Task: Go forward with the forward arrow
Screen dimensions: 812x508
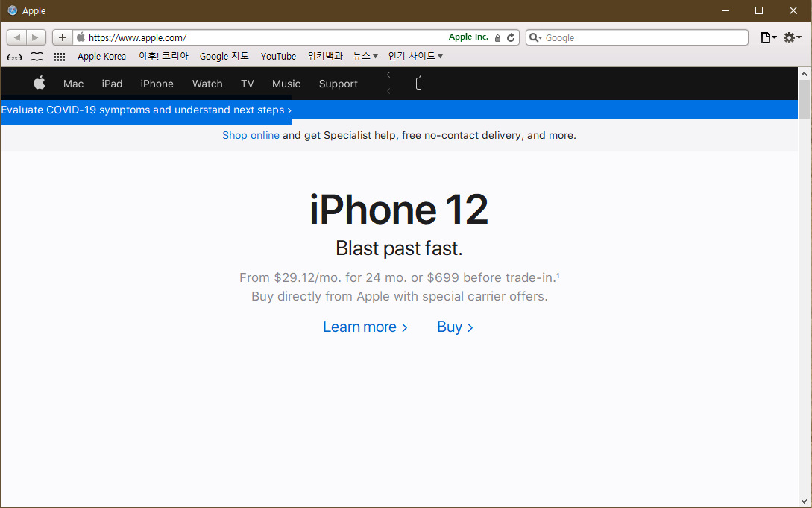Action: click(x=36, y=37)
